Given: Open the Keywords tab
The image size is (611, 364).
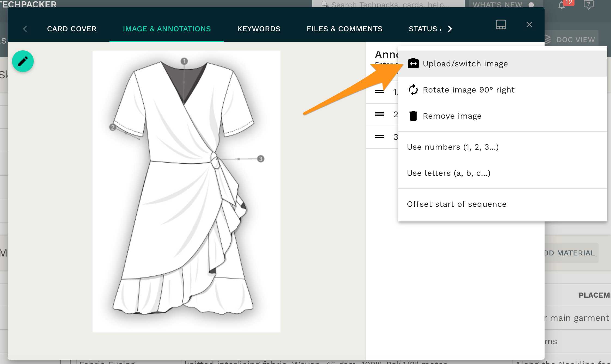Looking at the screenshot, I should (x=259, y=29).
